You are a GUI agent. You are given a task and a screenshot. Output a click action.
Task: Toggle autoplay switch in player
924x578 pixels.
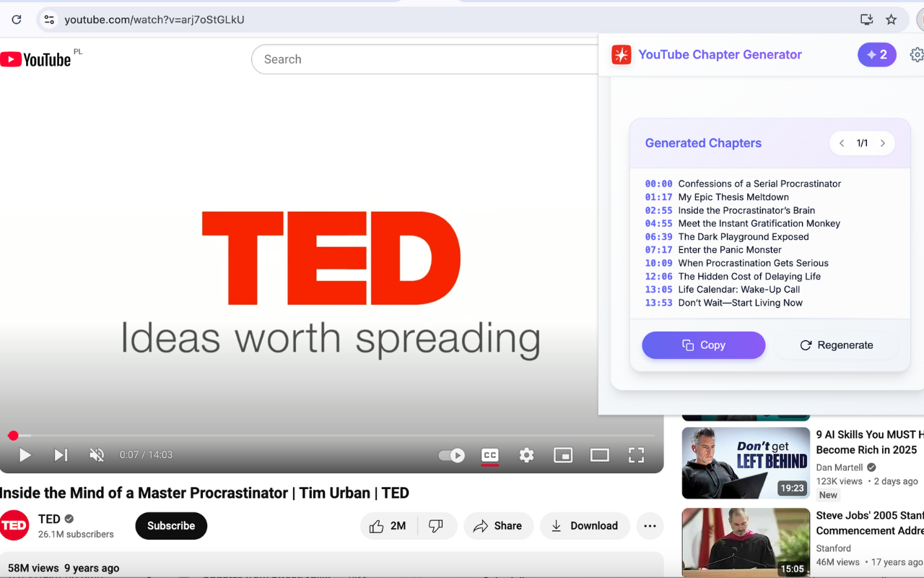(452, 455)
